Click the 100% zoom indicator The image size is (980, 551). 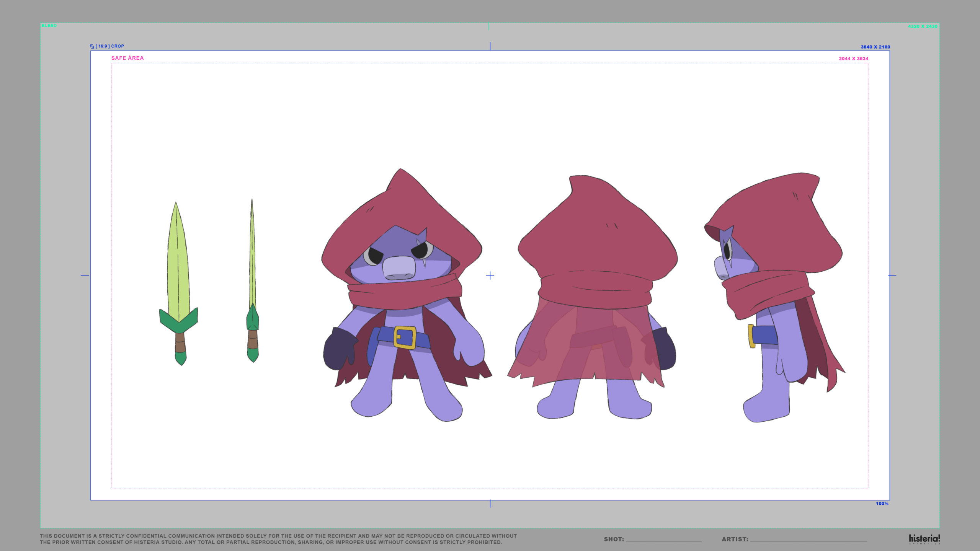[x=882, y=504]
